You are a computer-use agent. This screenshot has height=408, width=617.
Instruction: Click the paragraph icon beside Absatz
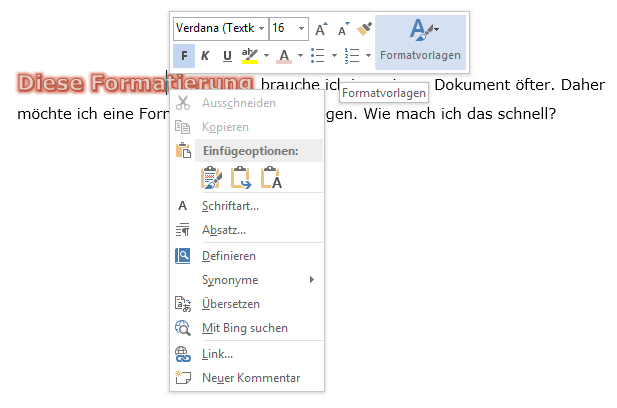coord(183,230)
